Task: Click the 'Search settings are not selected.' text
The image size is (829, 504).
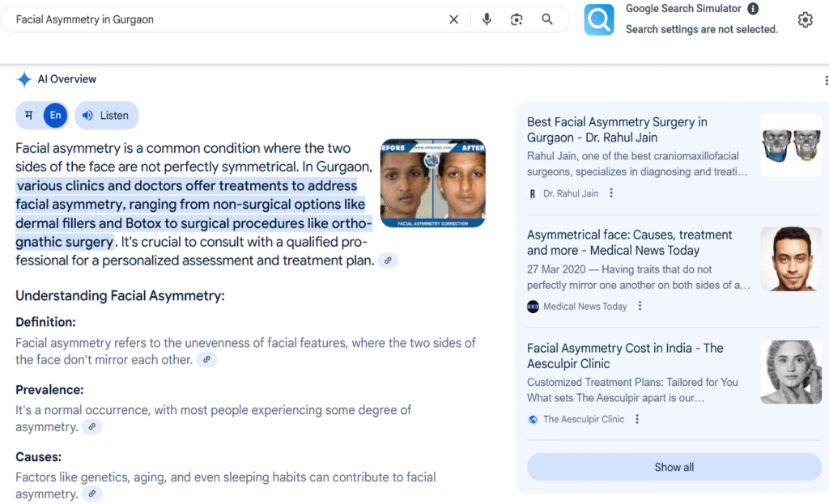Action: 702,30
